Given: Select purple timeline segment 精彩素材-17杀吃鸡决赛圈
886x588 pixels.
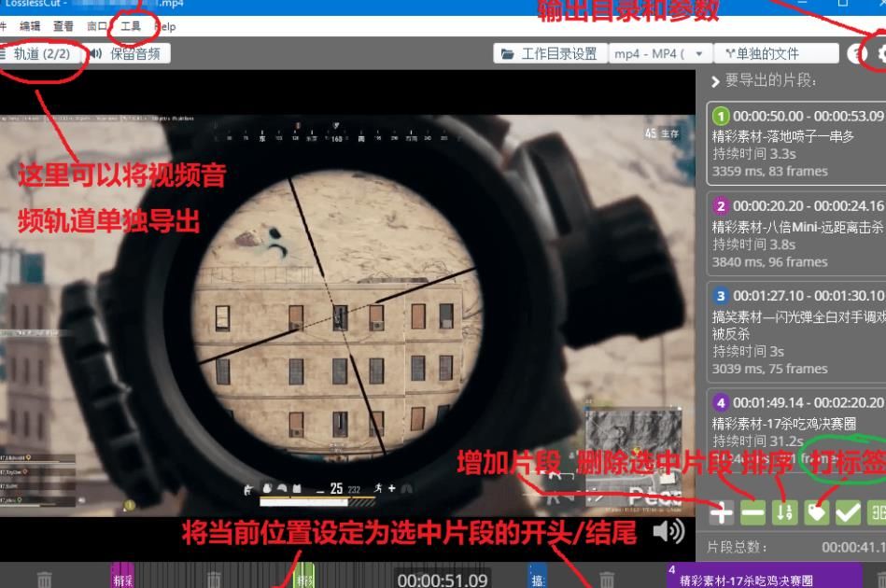Looking at the screenshot, I should click(764, 576).
